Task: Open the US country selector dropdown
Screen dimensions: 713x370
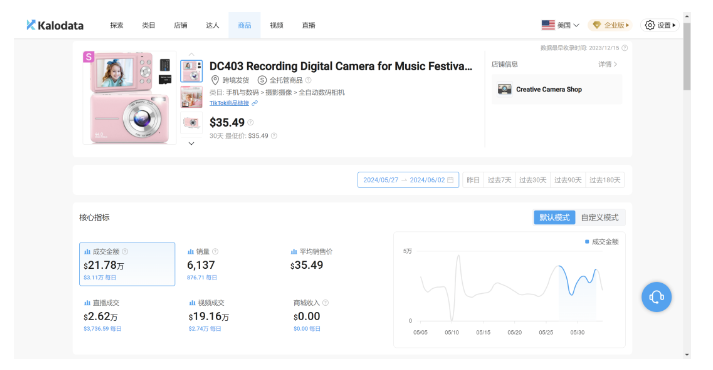Action: click(560, 25)
